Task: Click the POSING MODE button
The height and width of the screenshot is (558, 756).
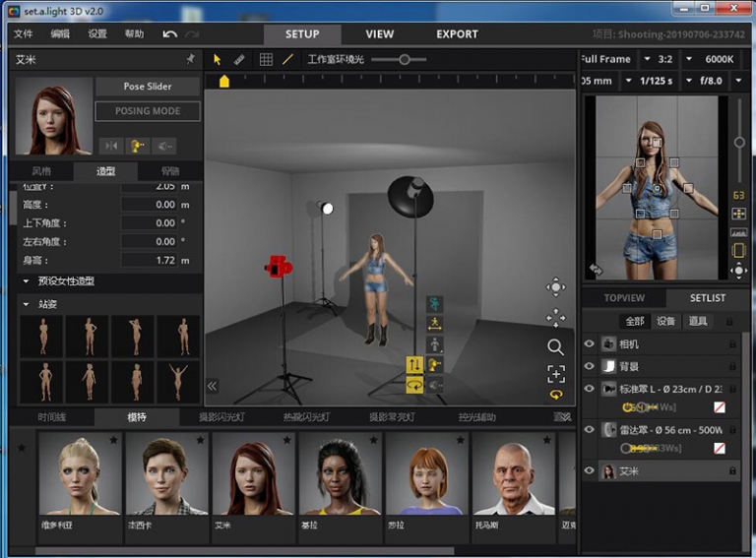Action: pyautogui.click(x=148, y=111)
